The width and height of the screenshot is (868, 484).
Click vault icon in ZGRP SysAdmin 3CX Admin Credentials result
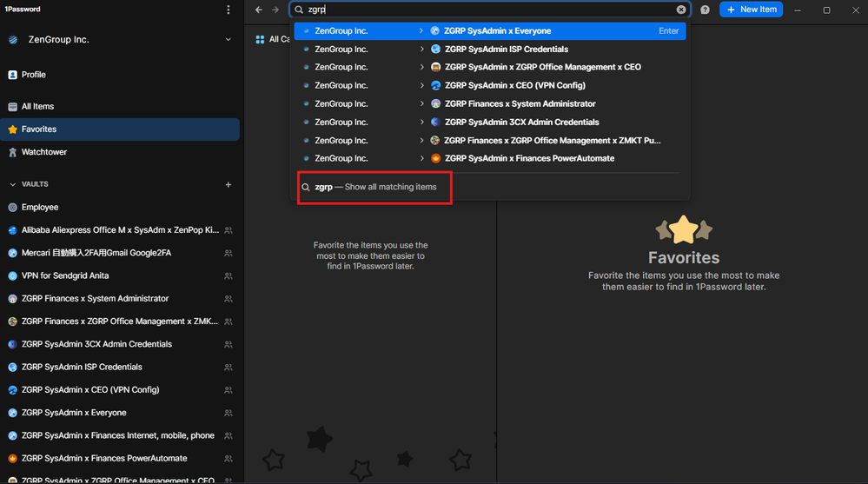tap(435, 122)
